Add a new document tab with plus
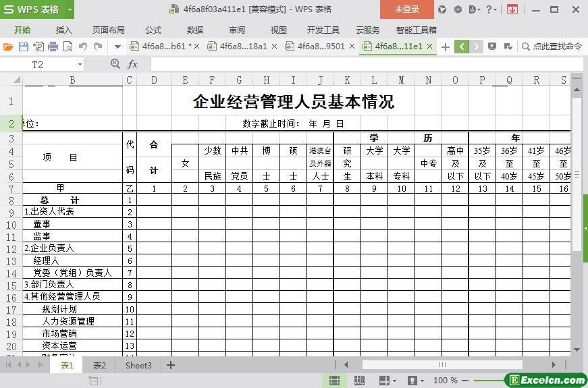588x388 pixels. point(445,47)
